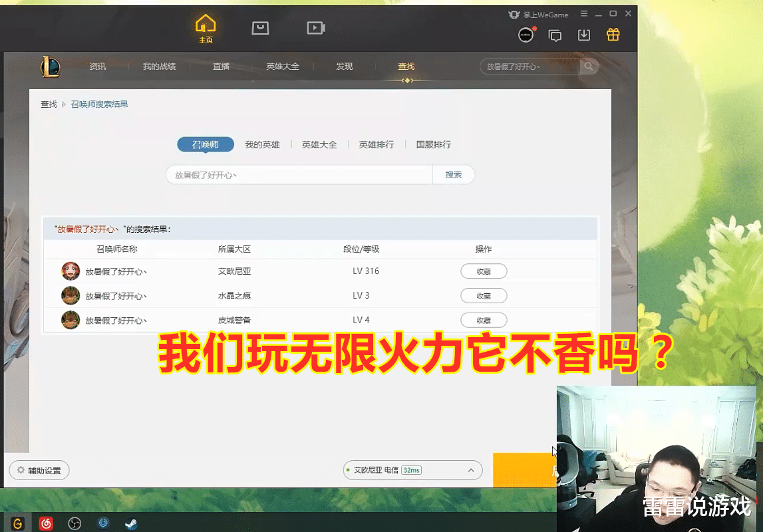Open the blue round app in taskbar
The width and height of the screenshot is (763, 532).
coord(103,523)
